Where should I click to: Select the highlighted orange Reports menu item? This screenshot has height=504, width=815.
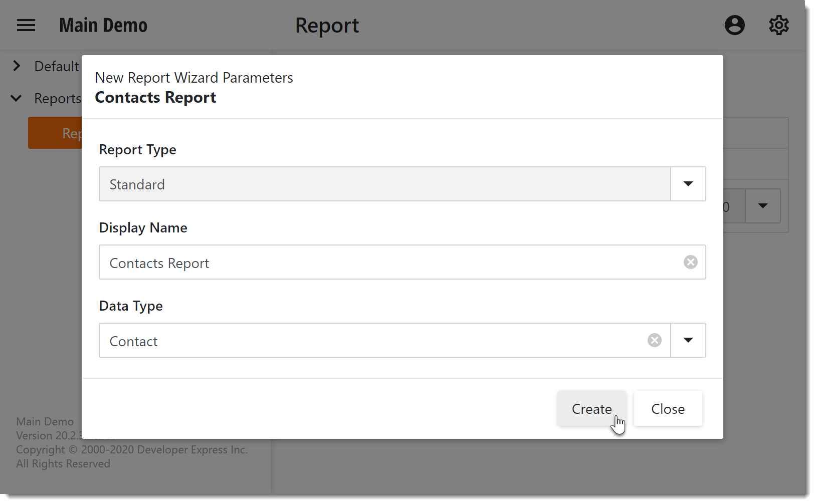click(55, 133)
